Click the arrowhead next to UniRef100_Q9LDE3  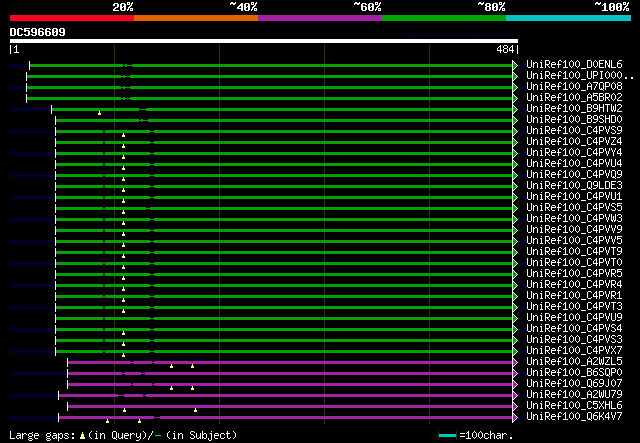[x=516, y=186]
